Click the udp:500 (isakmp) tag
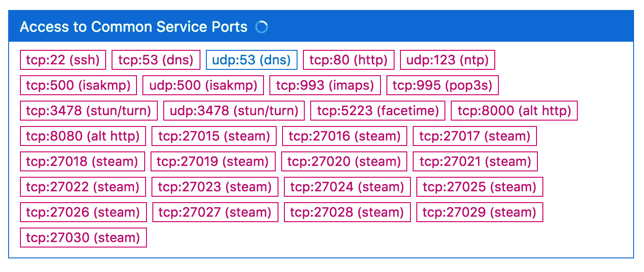 click(203, 85)
